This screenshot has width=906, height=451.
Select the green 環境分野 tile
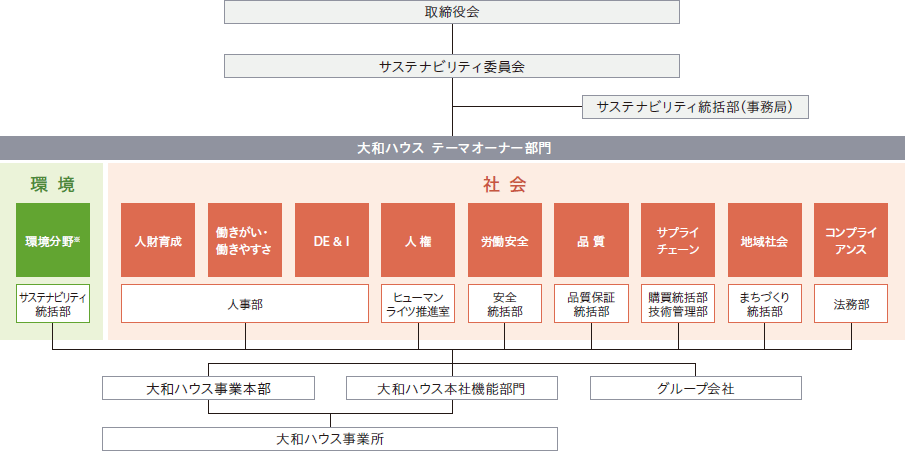[53, 240]
